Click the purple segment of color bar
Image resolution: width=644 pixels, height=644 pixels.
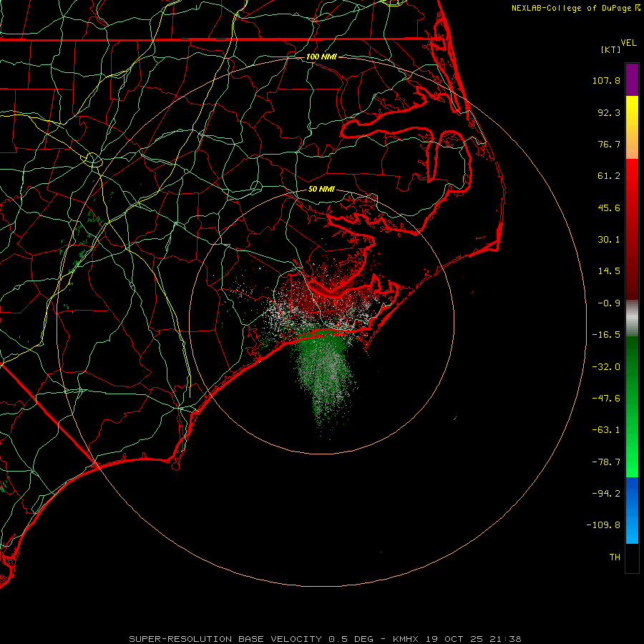(x=632, y=79)
